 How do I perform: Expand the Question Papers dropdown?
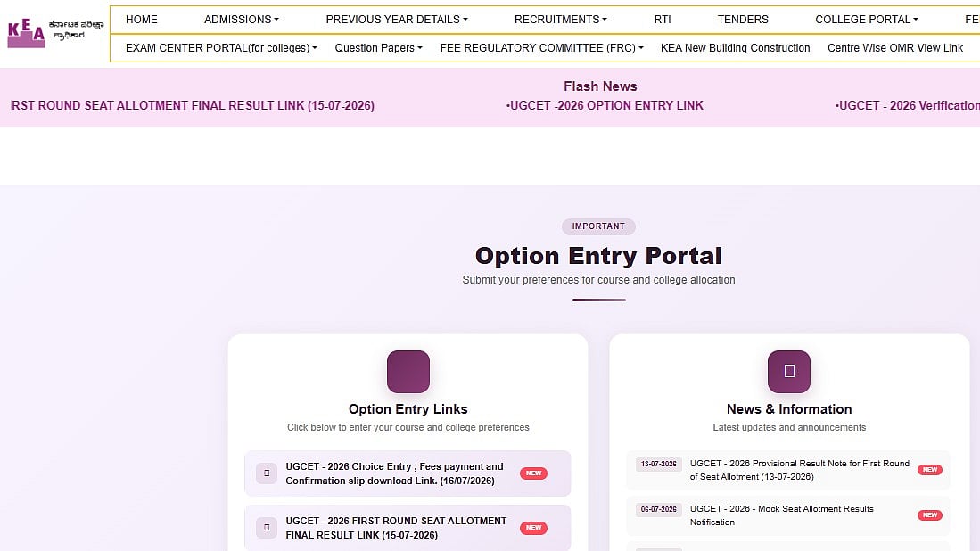coord(378,48)
